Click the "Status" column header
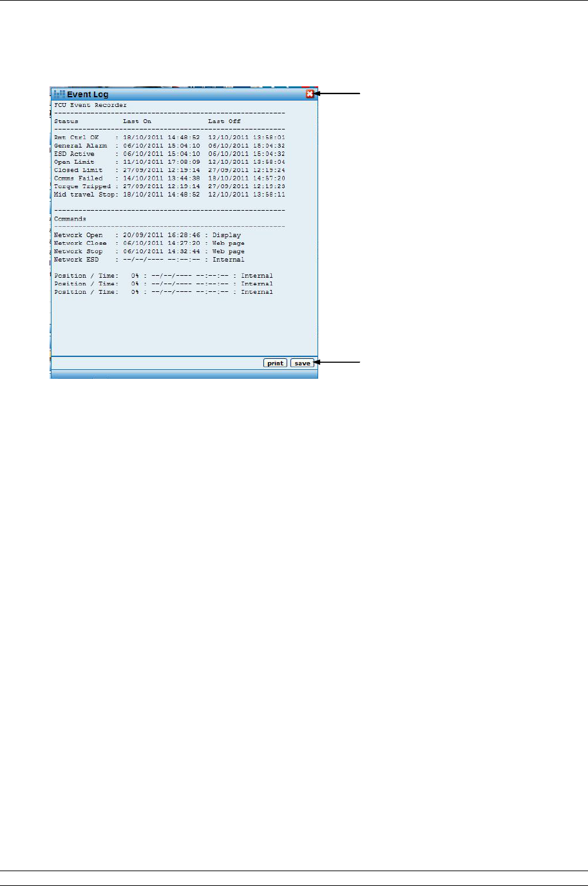588x886 pixels. (66, 121)
